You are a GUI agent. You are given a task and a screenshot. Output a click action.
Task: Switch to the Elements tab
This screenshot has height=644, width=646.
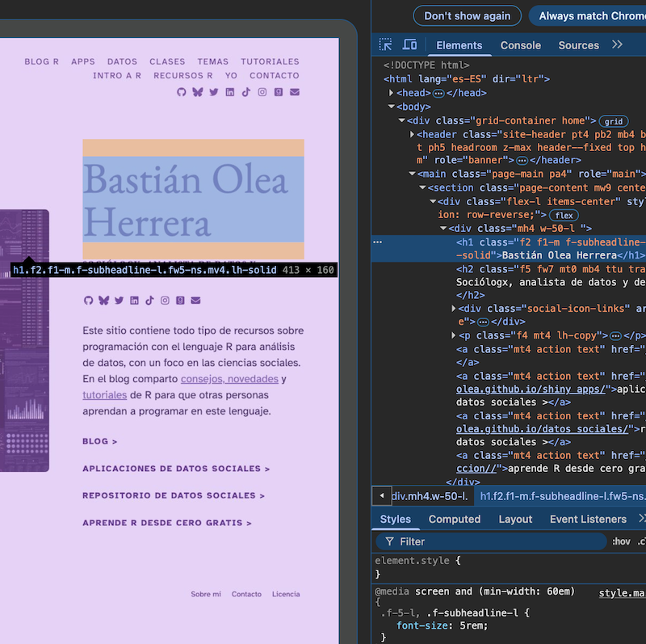click(459, 45)
